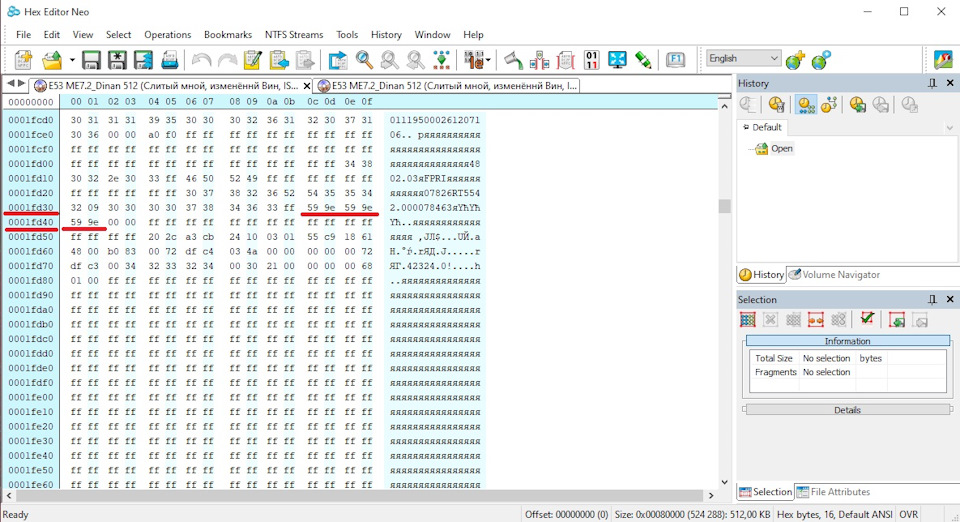
Task: Click offset row 0001fd30 in hex view
Action: click(31, 207)
